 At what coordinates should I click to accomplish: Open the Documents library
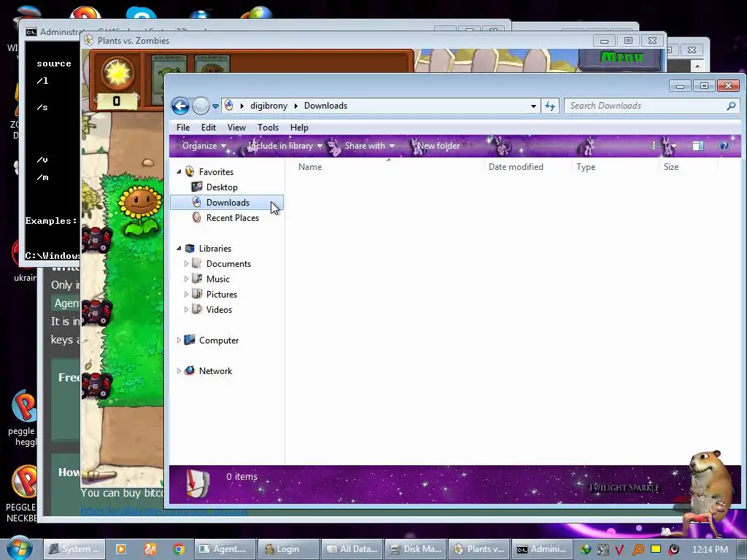[228, 264]
